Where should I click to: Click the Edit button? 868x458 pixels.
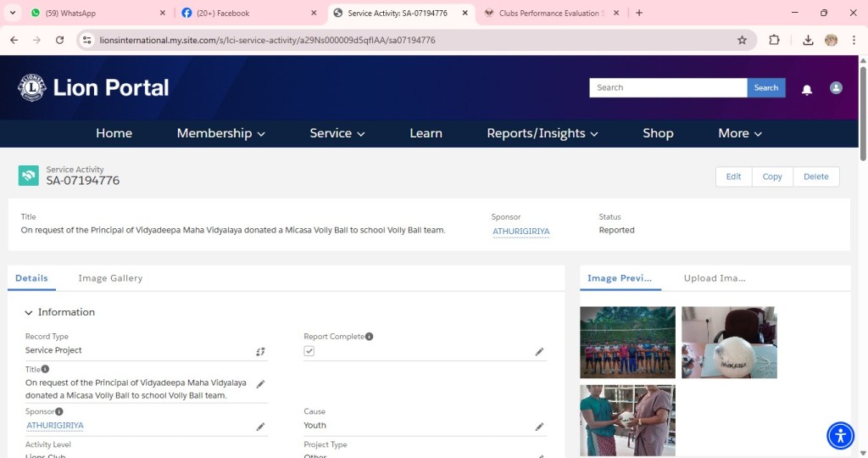point(733,176)
